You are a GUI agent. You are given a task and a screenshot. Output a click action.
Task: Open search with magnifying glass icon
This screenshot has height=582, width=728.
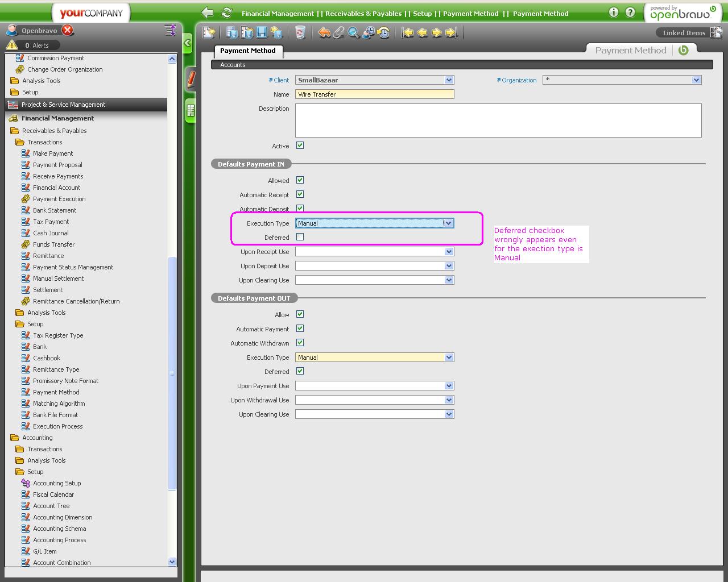[x=354, y=32]
